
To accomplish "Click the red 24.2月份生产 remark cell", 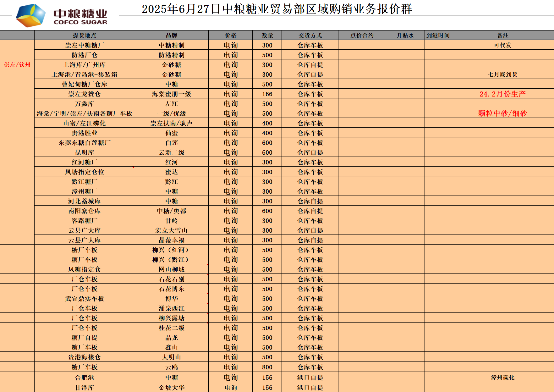I will click(502, 94).
